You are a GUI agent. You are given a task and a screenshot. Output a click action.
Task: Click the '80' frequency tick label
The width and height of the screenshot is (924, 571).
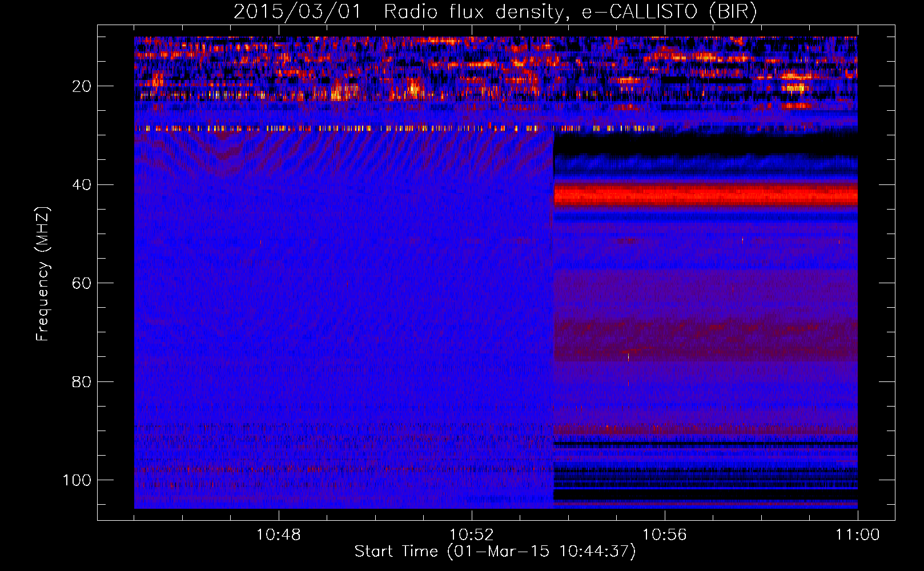click(82, 381)
